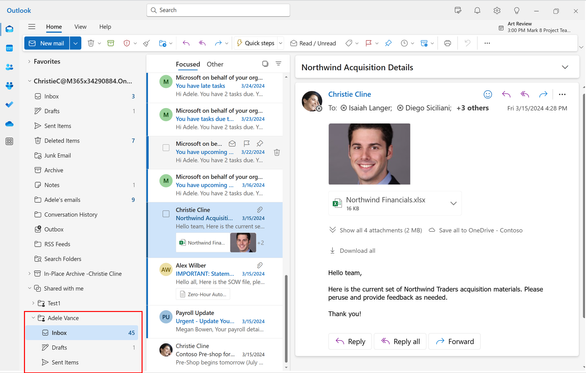This screenshot has width=586, height=373.
Task: Flag the hovered 3/22/2024 message
Action: (x=246, y=144)
